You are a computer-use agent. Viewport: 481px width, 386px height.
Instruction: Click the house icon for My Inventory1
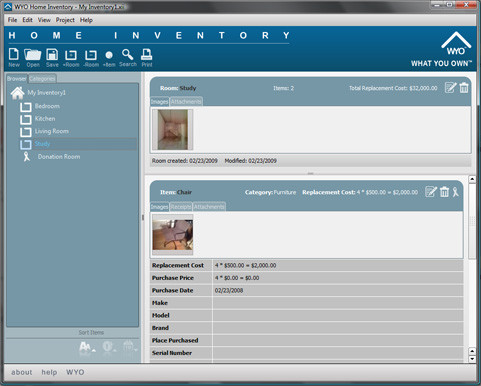point(17,93)
